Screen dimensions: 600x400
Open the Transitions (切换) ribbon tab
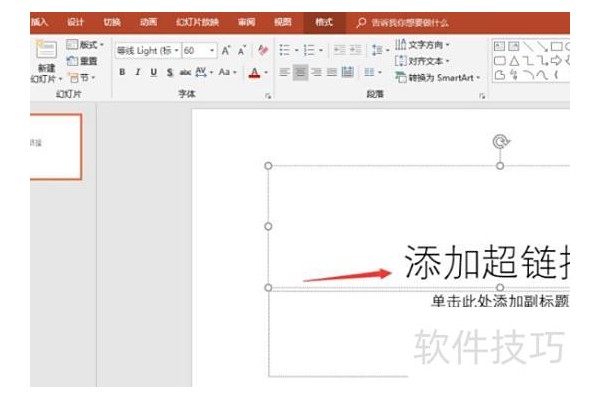112,22
